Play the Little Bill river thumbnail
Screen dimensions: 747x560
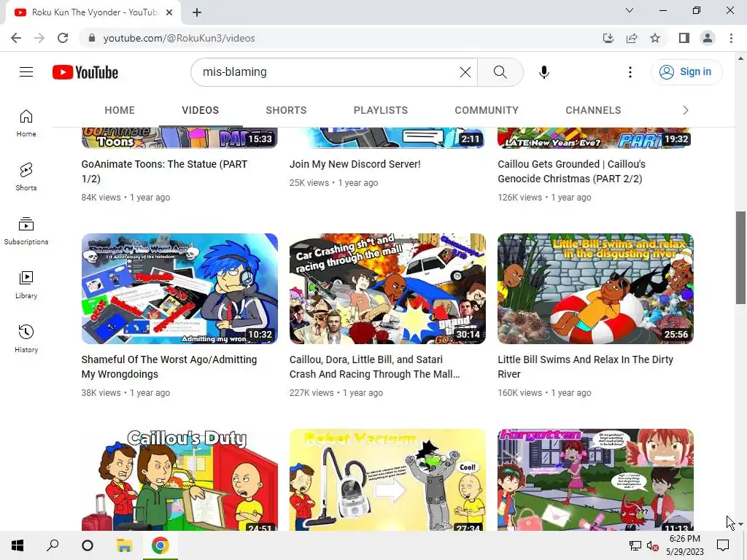595,289
